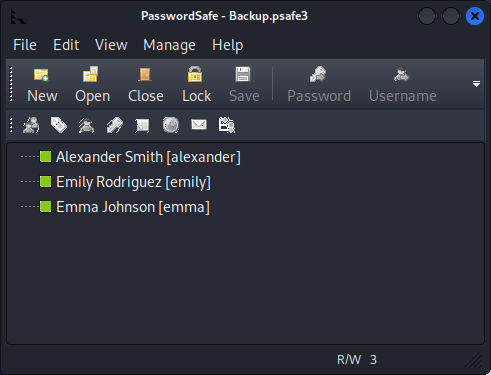Viewport: 491px width, 375px height.
Task: Click the New database toolbar button
Action: click(42, 85)
